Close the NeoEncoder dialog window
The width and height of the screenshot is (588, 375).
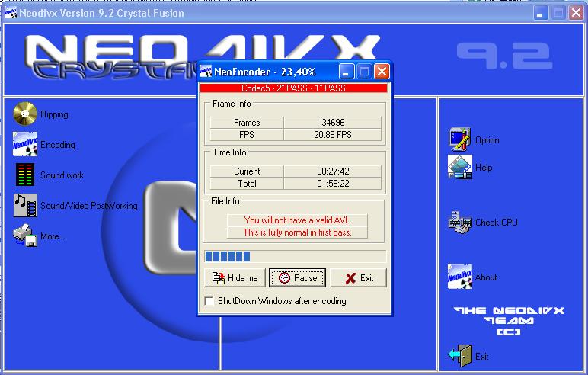coord(382,72)
